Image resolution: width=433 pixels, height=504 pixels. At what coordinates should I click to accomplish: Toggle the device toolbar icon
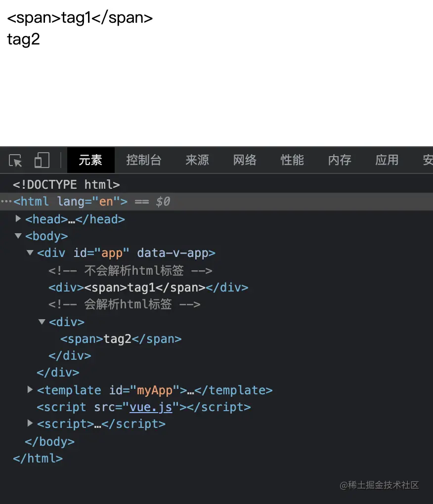pyautogui.click(x=42, y=160)
